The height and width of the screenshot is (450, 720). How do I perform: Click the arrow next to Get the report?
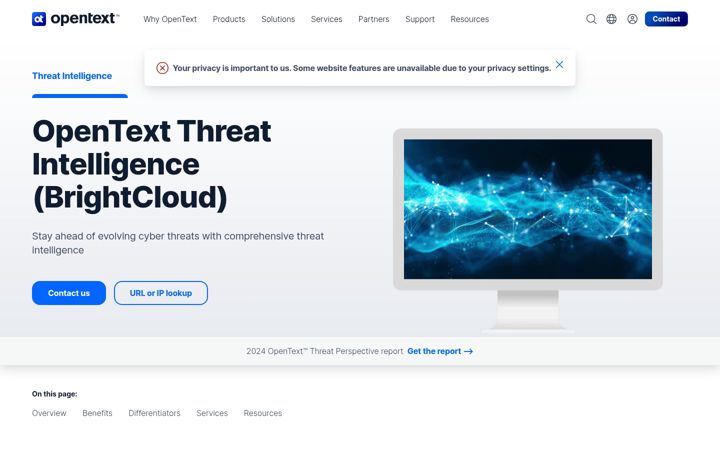[468, 351]
